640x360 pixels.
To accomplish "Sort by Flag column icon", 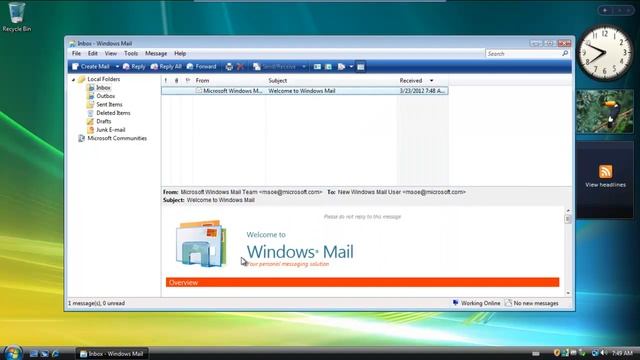I will pyautogui.click(x=188, y=80).
